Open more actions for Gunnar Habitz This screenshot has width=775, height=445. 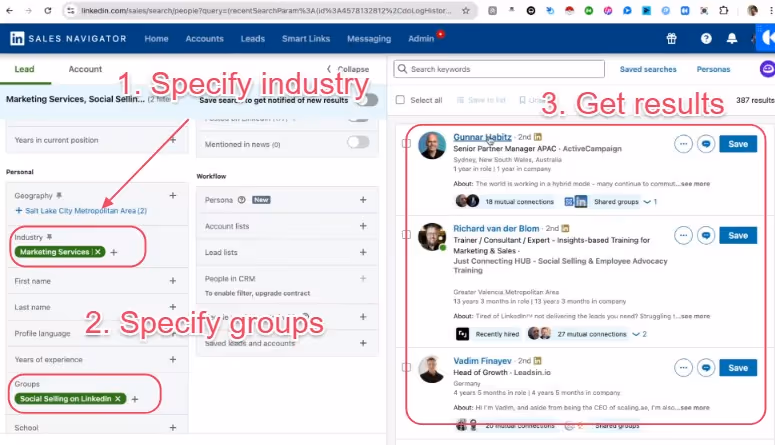point(683,144)
